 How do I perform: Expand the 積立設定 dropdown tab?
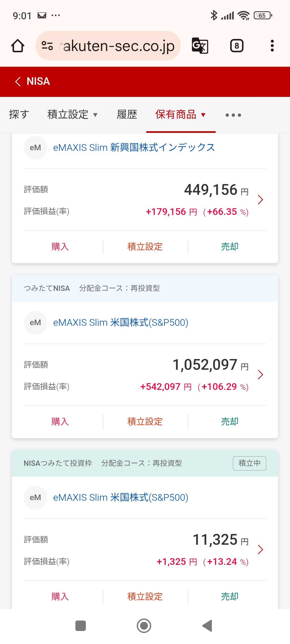[x=72, y=115]
